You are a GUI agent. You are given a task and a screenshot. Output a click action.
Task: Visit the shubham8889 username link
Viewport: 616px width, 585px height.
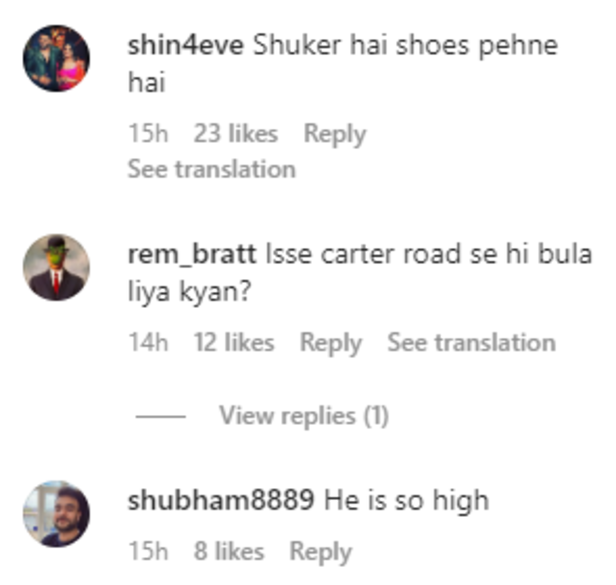point(221,500)
